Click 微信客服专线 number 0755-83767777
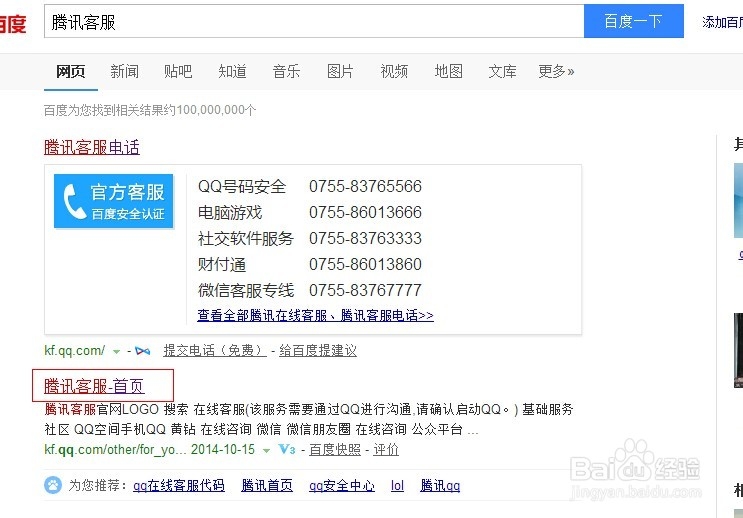The image size is (743, 518). click(365, 290)
